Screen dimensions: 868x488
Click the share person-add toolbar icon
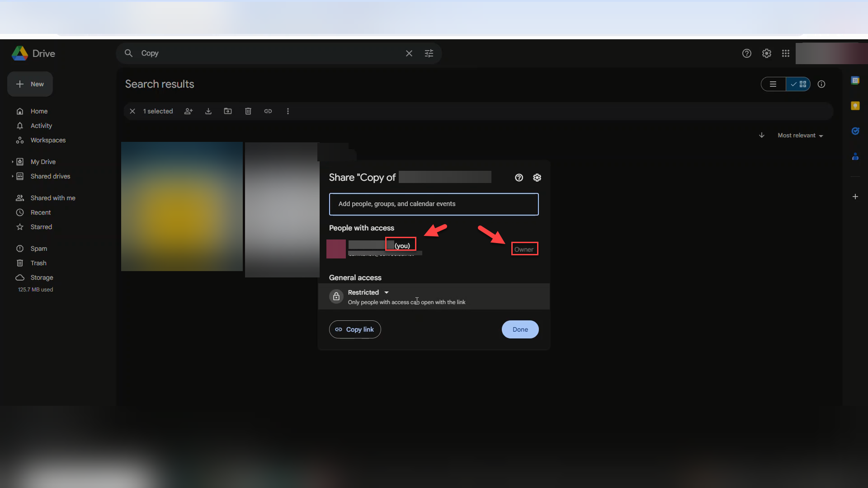189,111
